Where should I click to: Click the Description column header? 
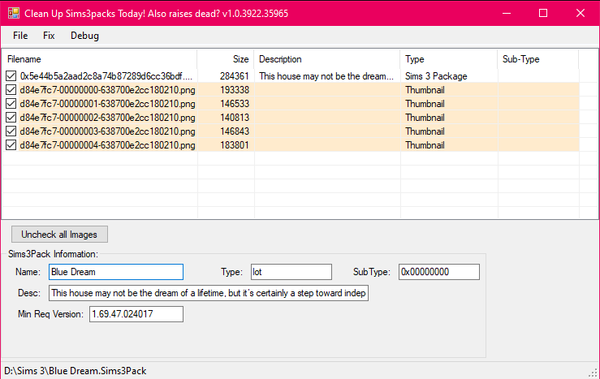point(327,59)
